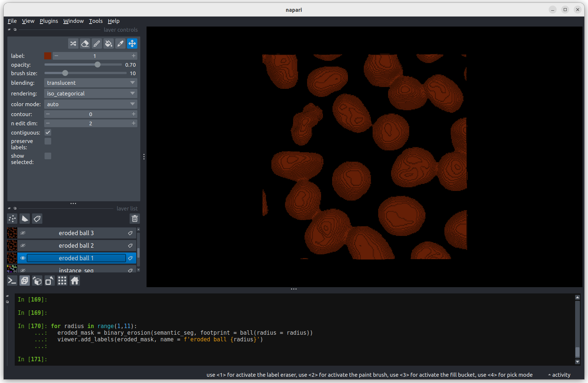This screenshot has width=588, height=383.
Task: Activate the color picker (pick mode) tool
Action: [x=120, y=43]
